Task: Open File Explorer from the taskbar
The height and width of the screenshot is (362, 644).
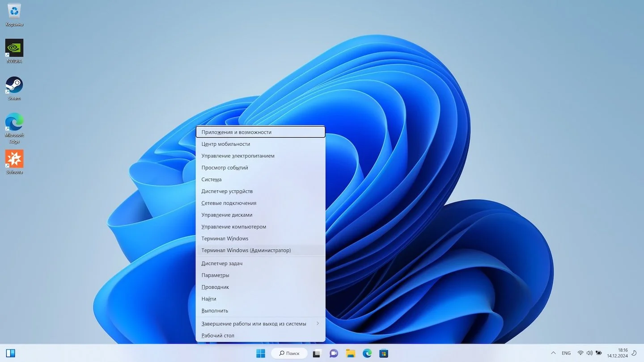Action: (350, 354)
